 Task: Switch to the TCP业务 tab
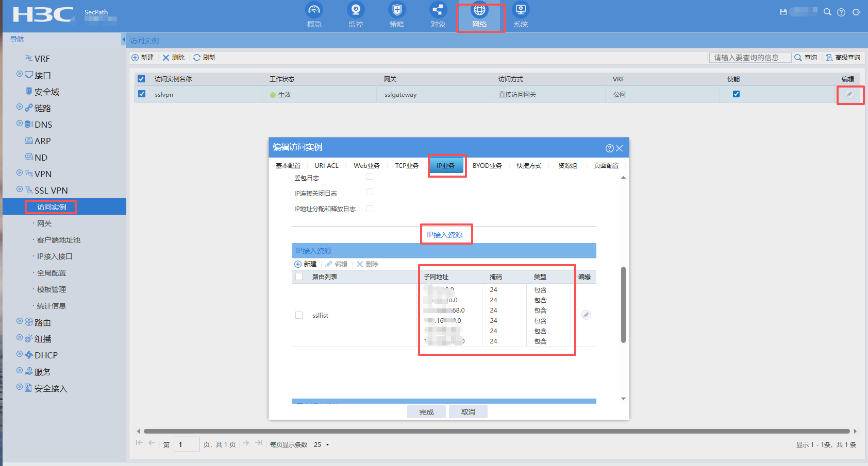[407, 166]
